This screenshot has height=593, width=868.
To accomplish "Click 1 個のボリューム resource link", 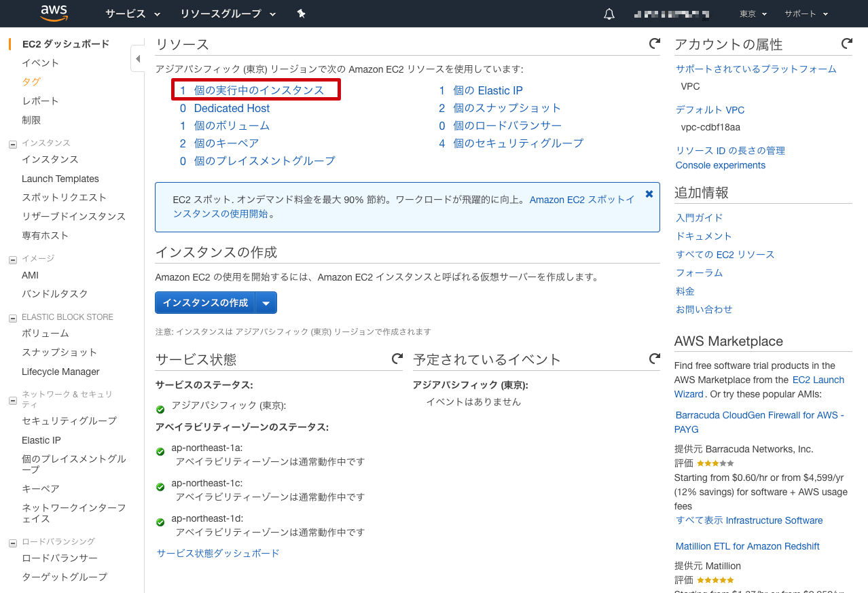I will pos(225,126).
